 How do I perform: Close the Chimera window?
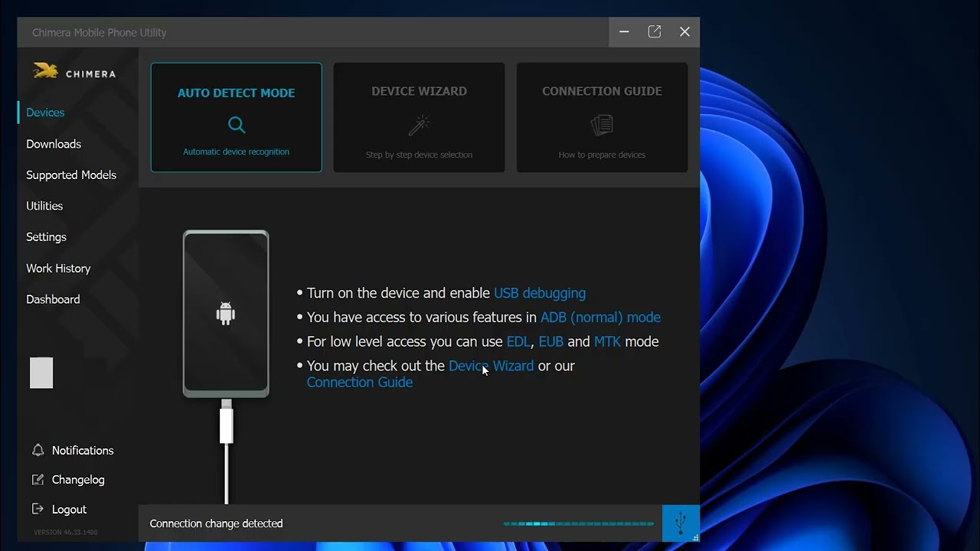click(684, 32)
